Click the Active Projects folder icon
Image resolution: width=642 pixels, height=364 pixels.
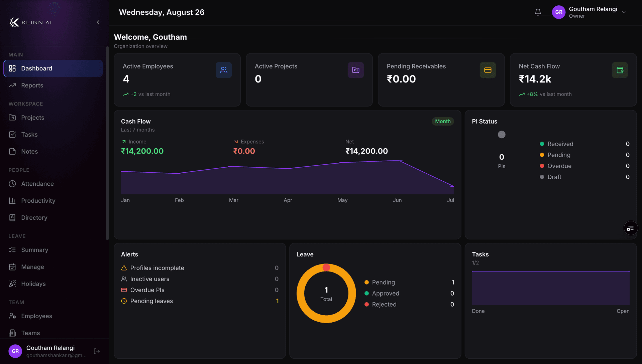pos(356,70)
